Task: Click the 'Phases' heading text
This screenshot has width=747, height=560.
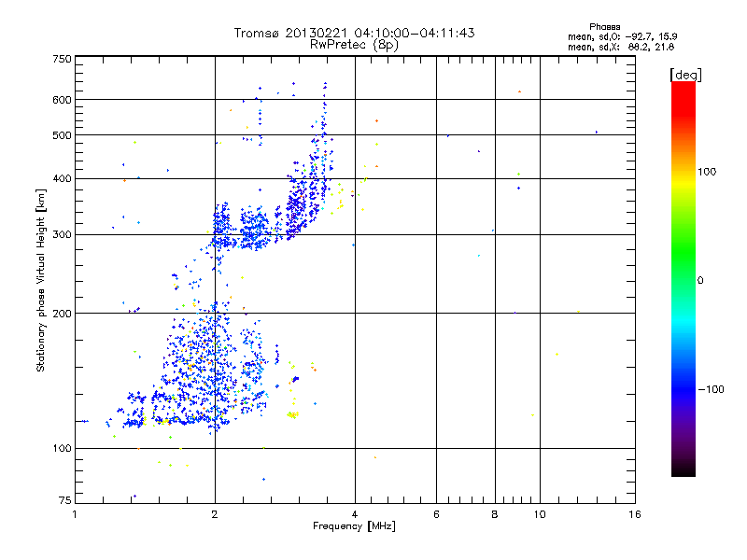Action: 604,27
